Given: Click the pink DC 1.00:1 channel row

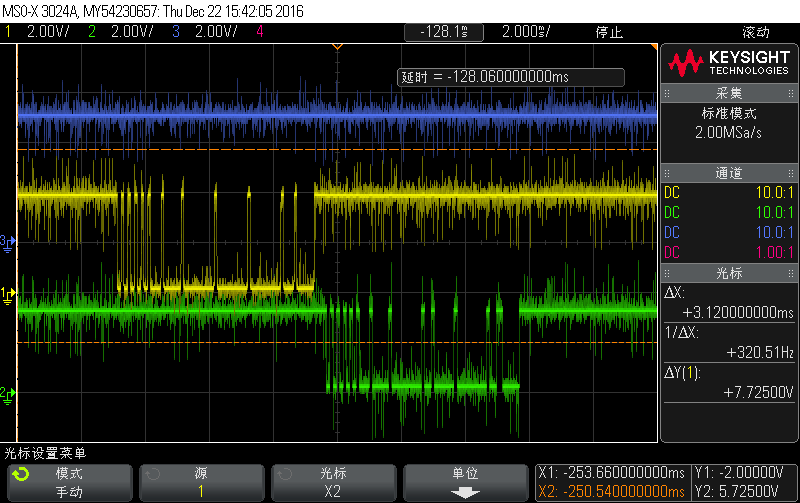Looking at the screenshot, I should point(729,252).
